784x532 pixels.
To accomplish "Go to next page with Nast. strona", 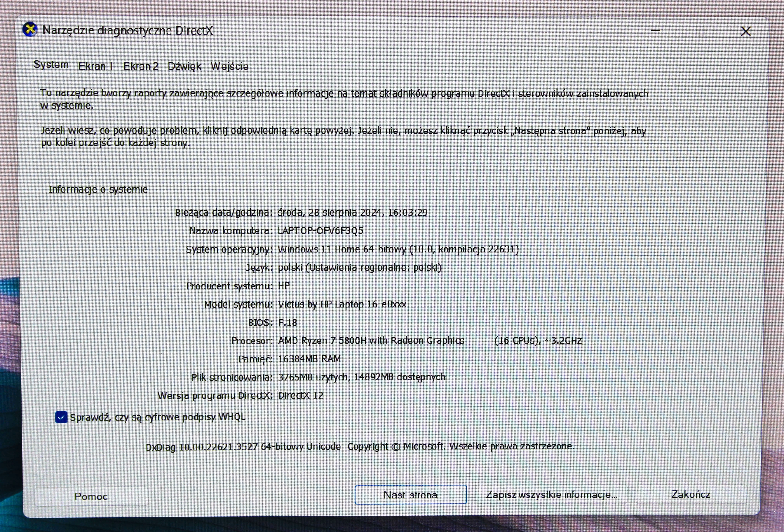I will point(411,495).
